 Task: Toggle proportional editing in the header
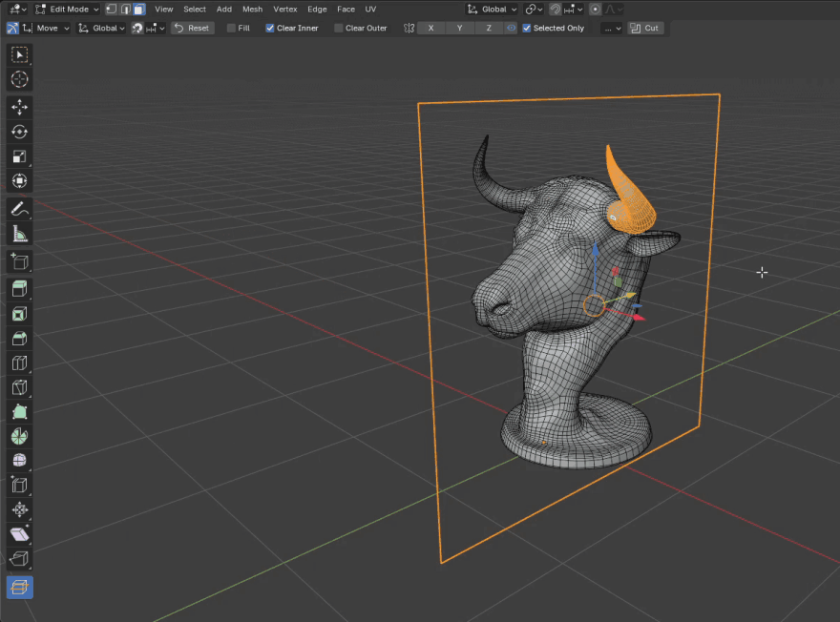tap(595, 10)
